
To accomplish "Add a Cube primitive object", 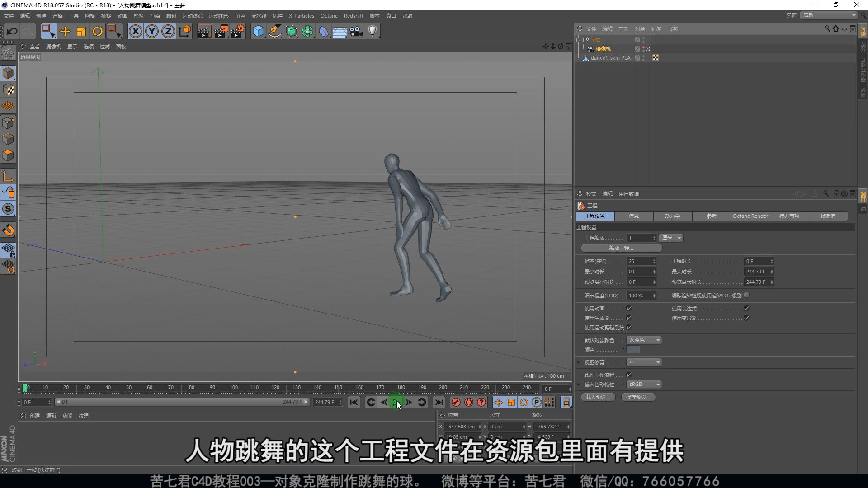I will pyautogui.click(x=258, y=31).
